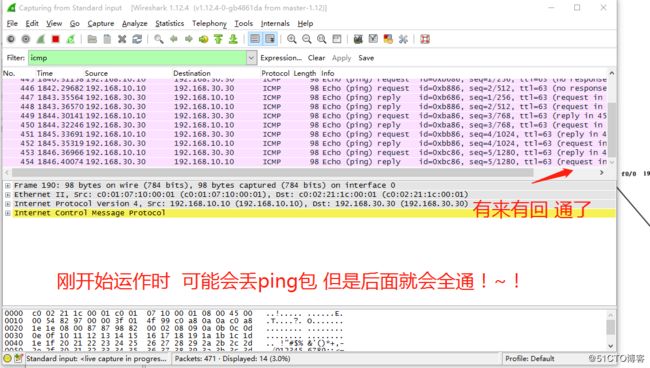Restart the running live capture icon

pyautogui.click(x=70, y=39)
